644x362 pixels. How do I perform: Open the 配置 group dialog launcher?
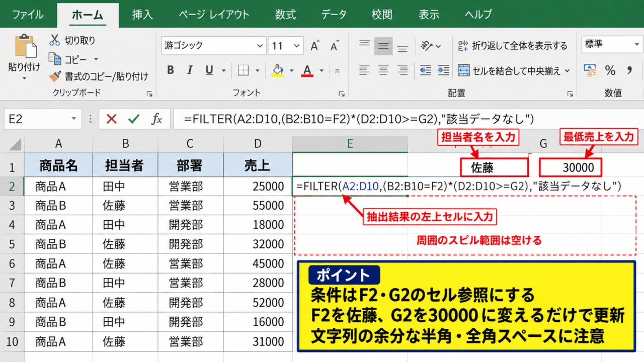pos(570,94)
